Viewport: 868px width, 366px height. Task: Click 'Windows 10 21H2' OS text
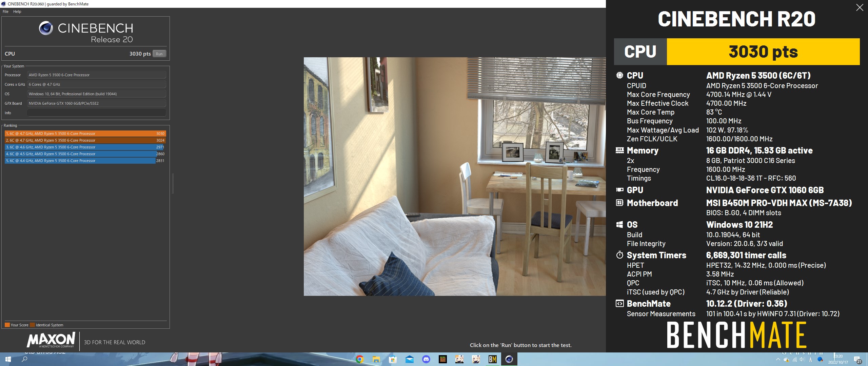click(x=739, y=225)
